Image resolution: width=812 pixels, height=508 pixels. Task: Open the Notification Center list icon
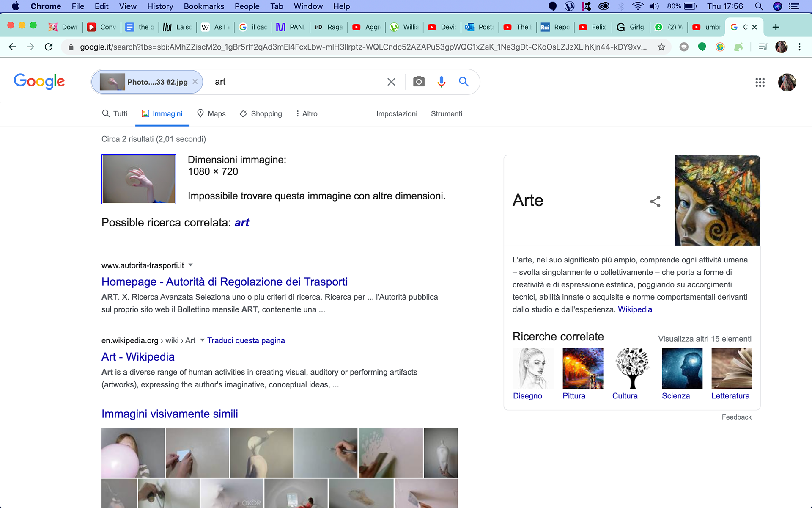coord(794,6)
